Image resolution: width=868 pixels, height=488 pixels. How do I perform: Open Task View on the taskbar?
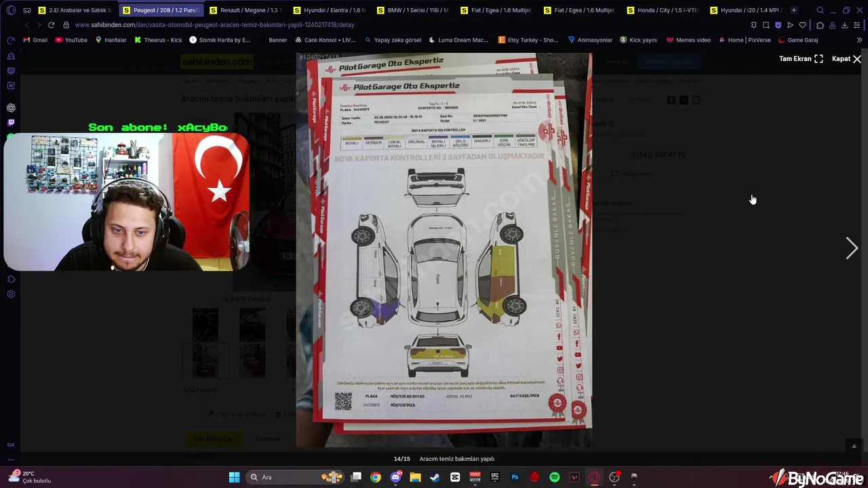click(356, 477)
